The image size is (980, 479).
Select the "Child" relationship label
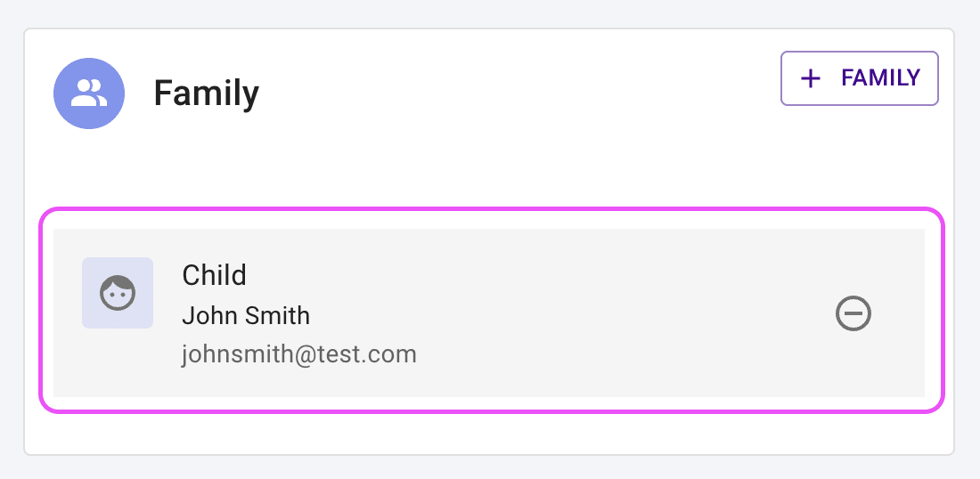click(x=214, y=275)
